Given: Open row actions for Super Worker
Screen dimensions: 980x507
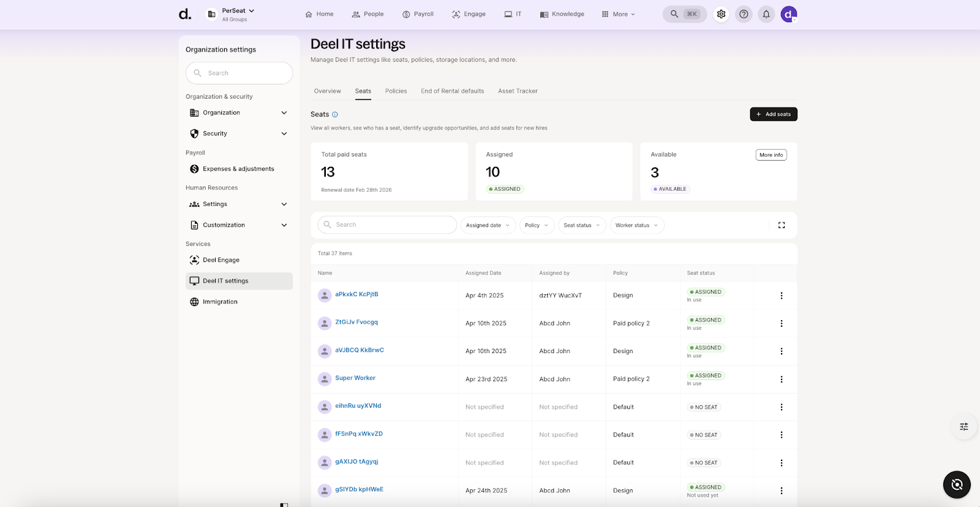Looking at the screenshot, I should tap(782, 379).
